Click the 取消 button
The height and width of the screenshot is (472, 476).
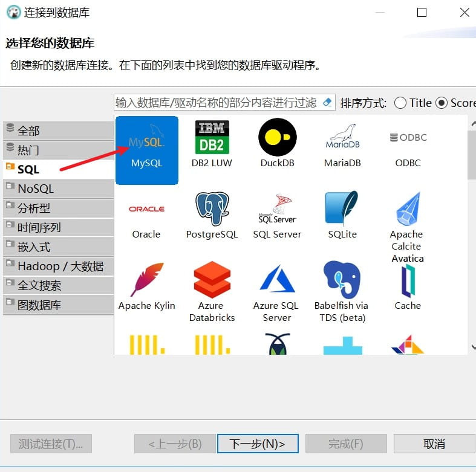tap(434, 444)
